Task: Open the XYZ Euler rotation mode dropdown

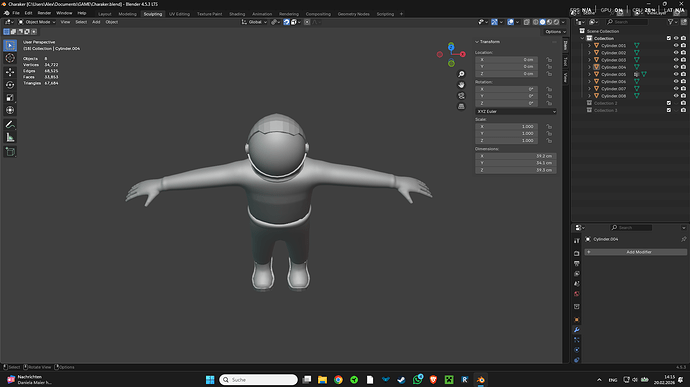Action: 516,111
